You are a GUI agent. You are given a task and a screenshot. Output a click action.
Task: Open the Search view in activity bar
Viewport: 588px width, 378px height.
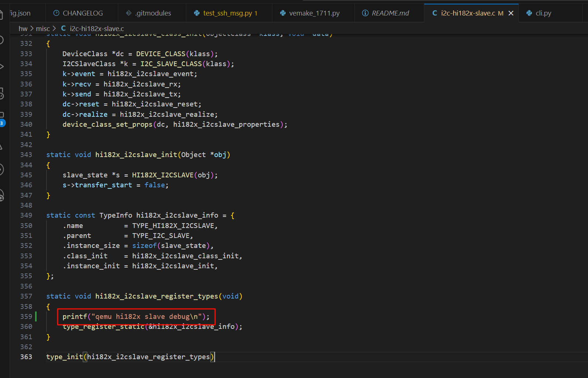tap(1, 40)
